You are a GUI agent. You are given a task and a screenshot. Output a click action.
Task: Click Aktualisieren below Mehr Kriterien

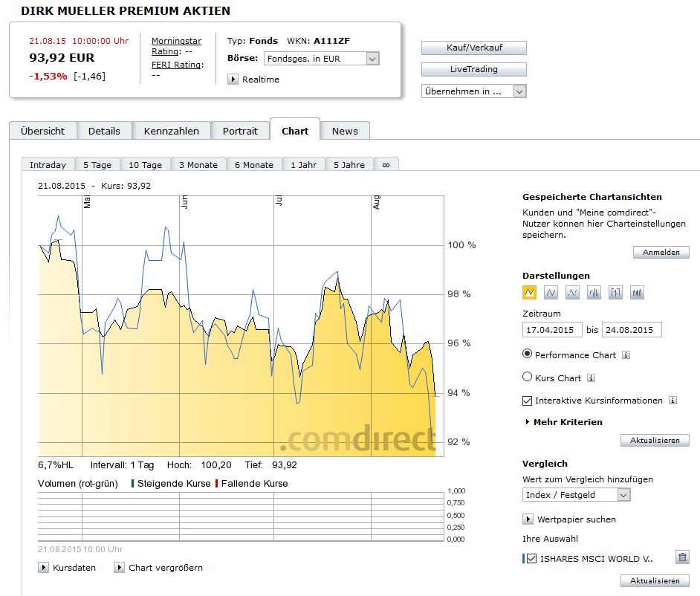[x=655, y=440]
